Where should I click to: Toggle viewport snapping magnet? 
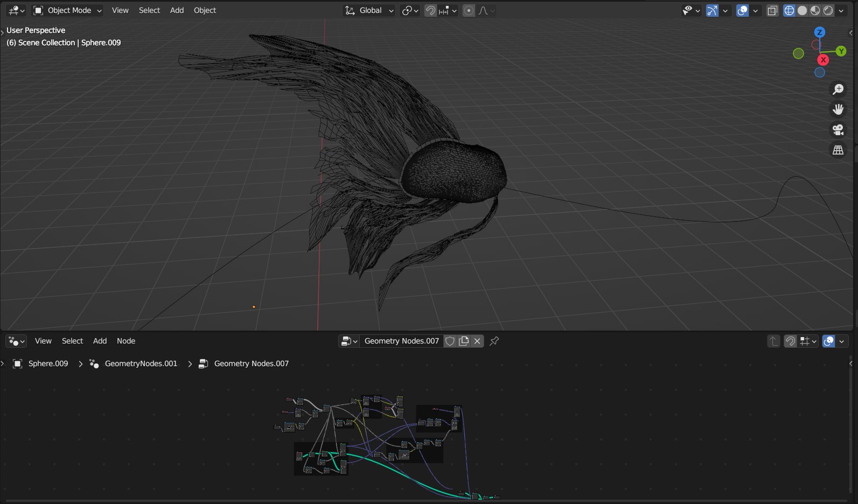[x=430, y=10]
